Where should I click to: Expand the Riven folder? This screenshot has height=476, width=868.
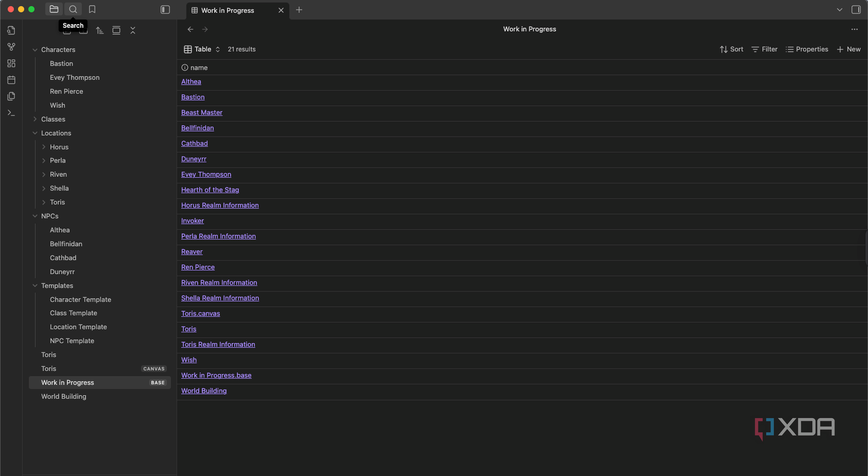44,174
